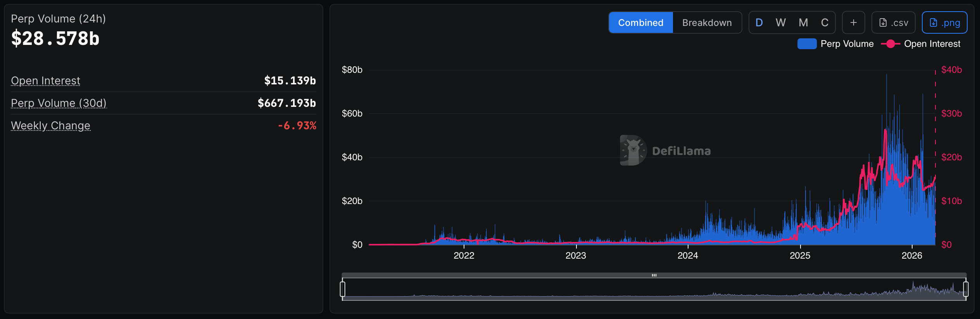This screenshot has height=319, width=980.
Task: Click the Open Interest metric label
Action: tap(46, 81)
